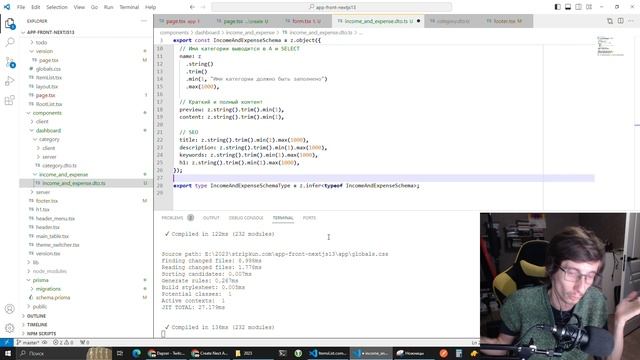This screenshot has height=360, width=640.
Task: Open schema.prisma in the explorer
Action: 86,298
